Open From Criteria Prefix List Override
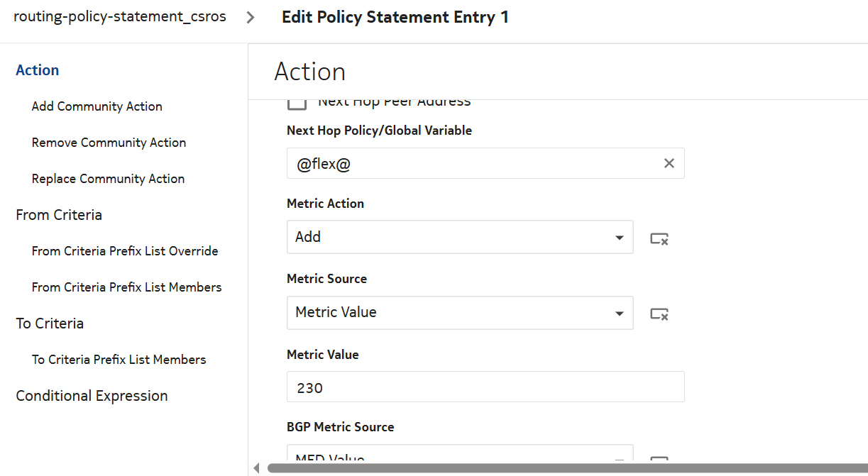Image resolution: width=868 pixels, height=476 pixels. [x=125, y=251]
